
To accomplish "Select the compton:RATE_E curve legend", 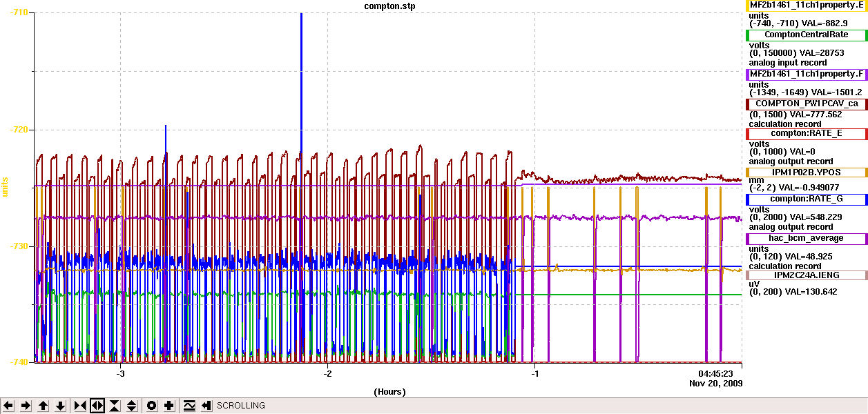I will coord(806,133).
